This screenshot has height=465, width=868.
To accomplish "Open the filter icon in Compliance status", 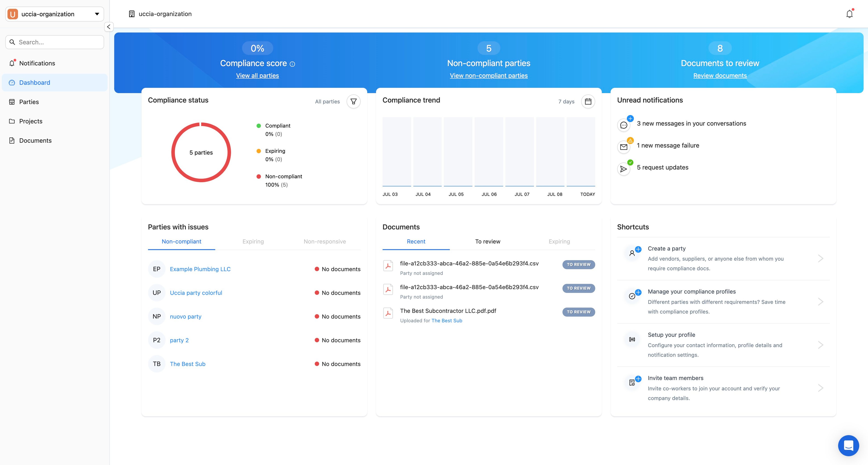I will [x=354, y=101].
